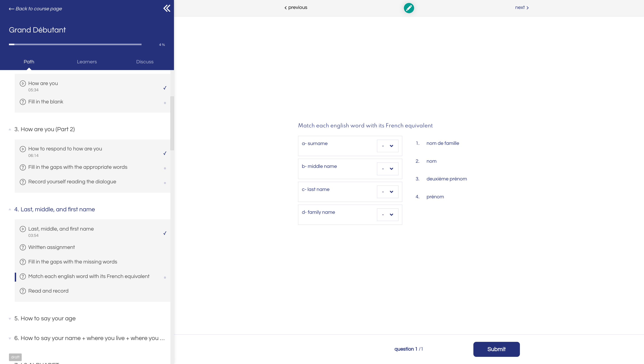Click status dot for Record yourself reading dialogue
Image resolution: width=644 pixels, height=364 pixels.
pos(165,183)
